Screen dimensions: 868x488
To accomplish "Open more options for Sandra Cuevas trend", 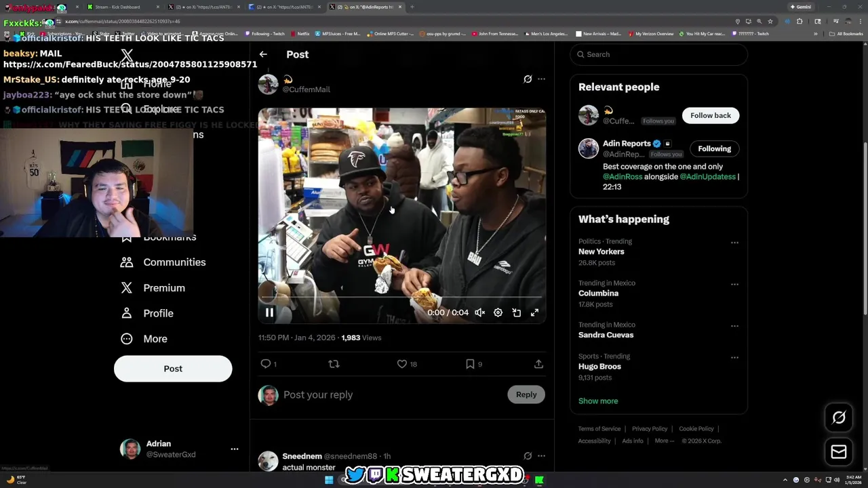I will click(734, 326).
